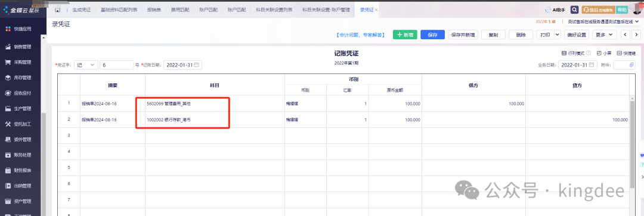The width and height of the screenshot is (644, 216).
Task: Expand the 打印 print options arrow
Action: click(558, 35)
